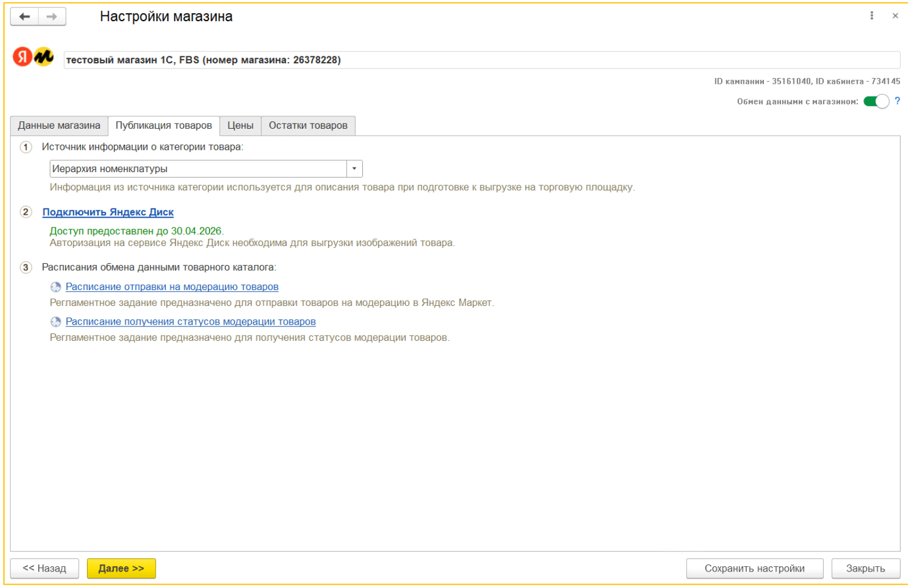908x588 pixels.
Task: Click the yellow Yandex Market logo
Action: coord(44,57)
